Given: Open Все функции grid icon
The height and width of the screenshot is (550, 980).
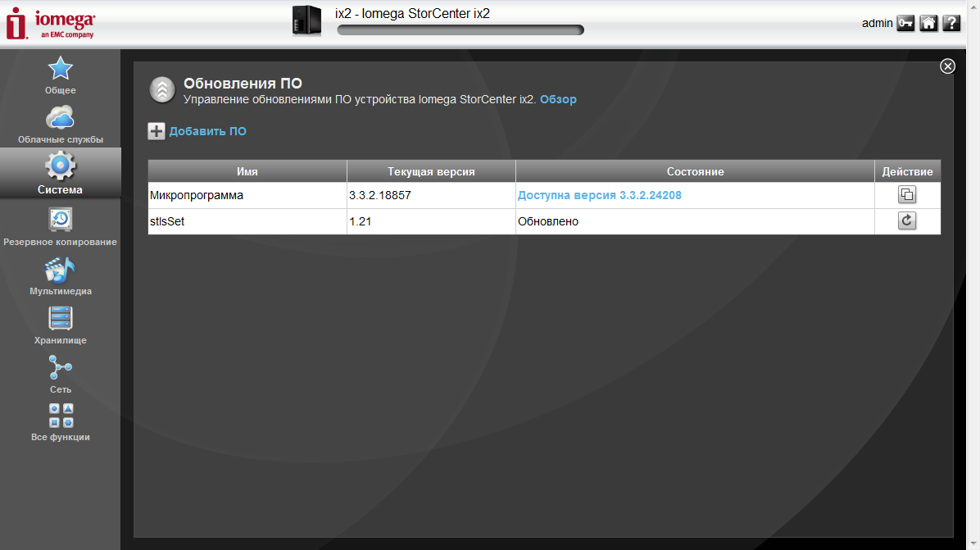Looking at the screenshot, I should click(61, 416).
